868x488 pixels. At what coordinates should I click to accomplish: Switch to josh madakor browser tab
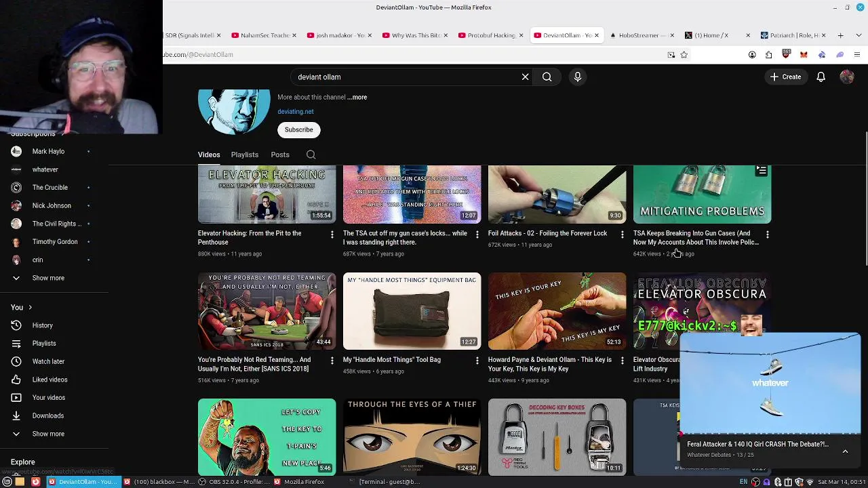pos(340,35)
